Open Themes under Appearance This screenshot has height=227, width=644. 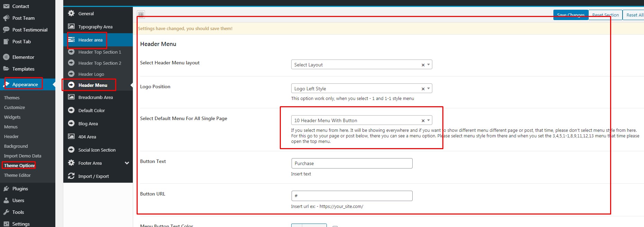12,98
